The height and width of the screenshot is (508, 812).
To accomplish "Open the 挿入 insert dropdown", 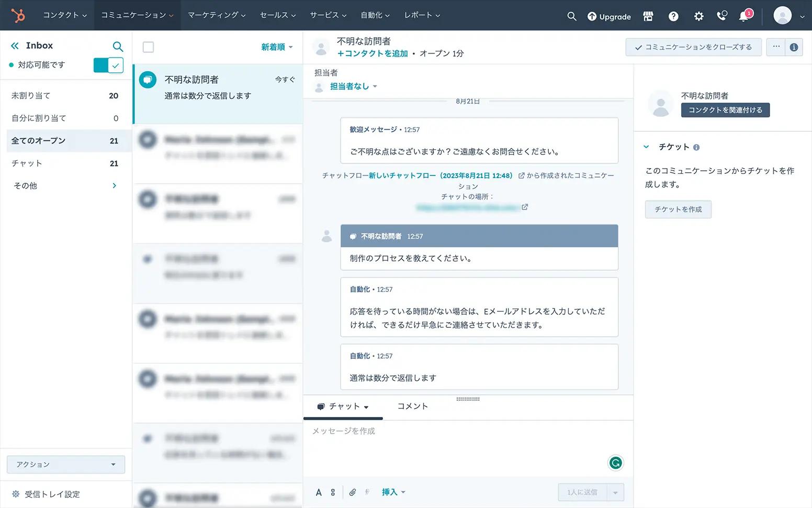I will pos(393,492).
